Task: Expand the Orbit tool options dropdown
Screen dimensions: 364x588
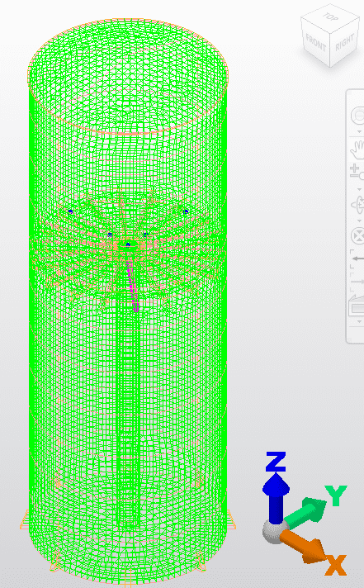Action: tap(359, 220)
